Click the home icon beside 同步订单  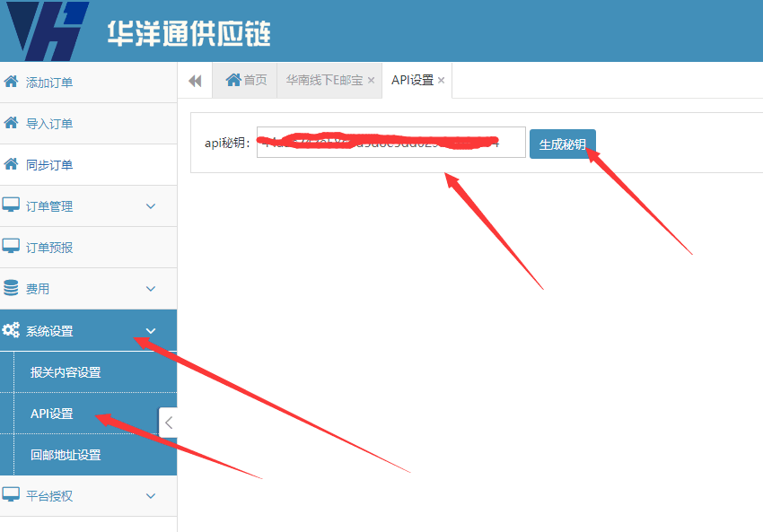12,165
